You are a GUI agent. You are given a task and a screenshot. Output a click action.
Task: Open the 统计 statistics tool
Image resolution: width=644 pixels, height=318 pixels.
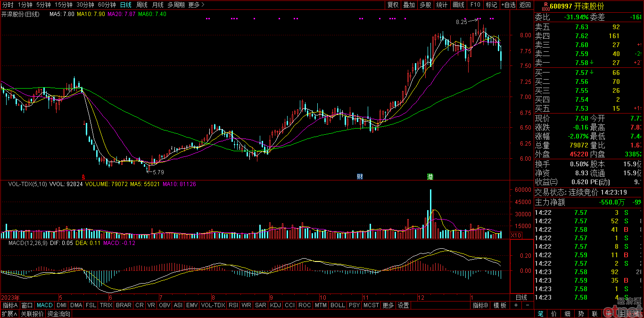click(x=442, y=5)
